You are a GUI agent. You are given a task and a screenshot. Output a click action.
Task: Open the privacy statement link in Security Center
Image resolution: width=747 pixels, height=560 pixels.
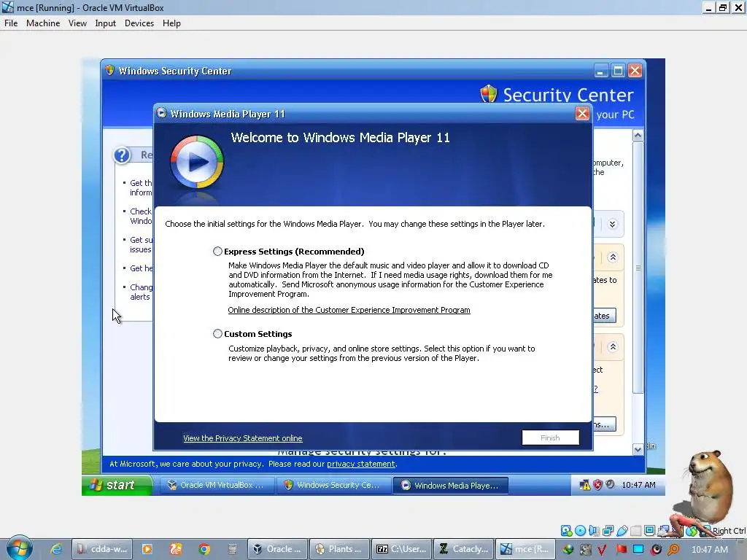point(360,464)
